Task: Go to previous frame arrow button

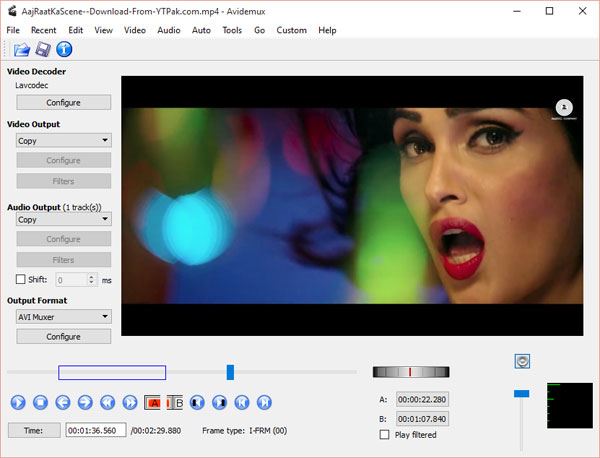Action: [63, 403]
